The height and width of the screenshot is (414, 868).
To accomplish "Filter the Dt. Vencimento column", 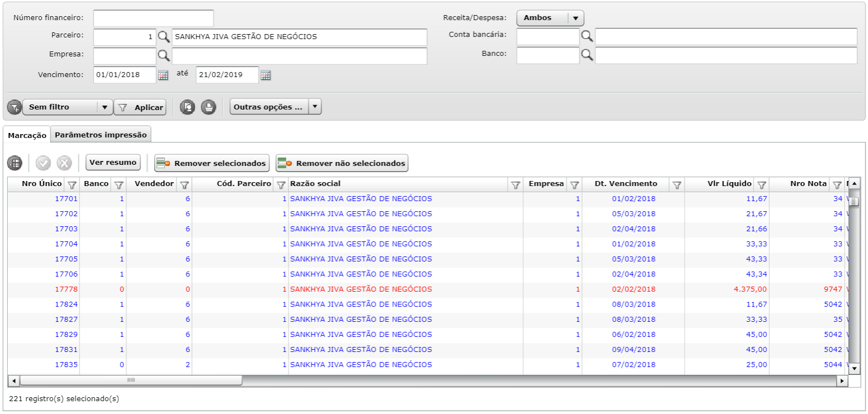I will click(677, 184).
